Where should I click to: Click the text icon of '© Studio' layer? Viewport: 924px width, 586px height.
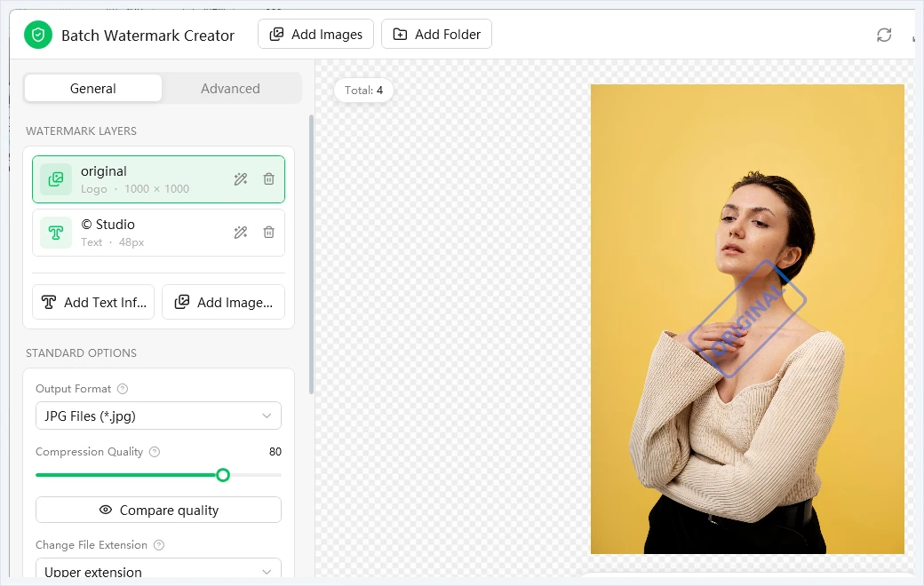(56, 233)
